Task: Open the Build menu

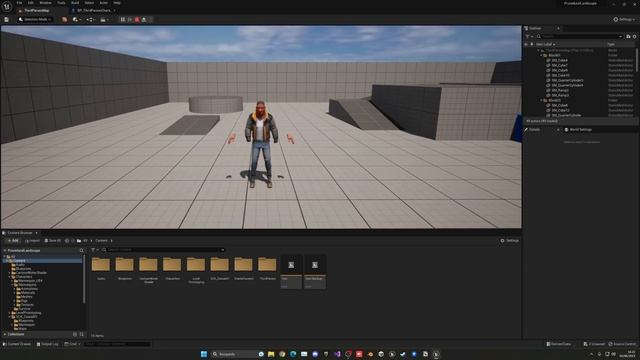Action: 75,3
